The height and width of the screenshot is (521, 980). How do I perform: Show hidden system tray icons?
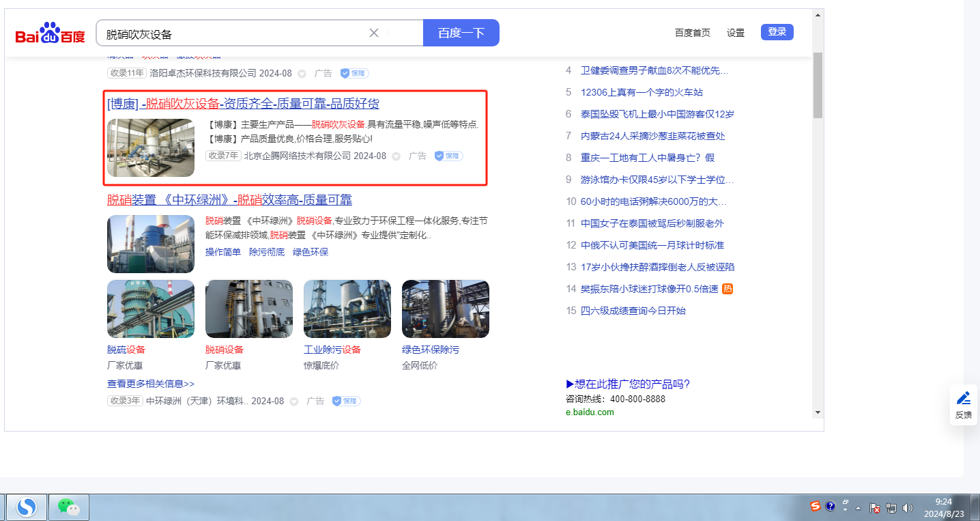point(859,507)
